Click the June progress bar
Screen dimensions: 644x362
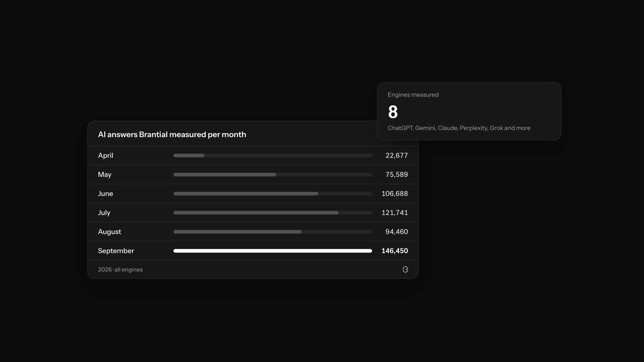[x=273, y=194]
